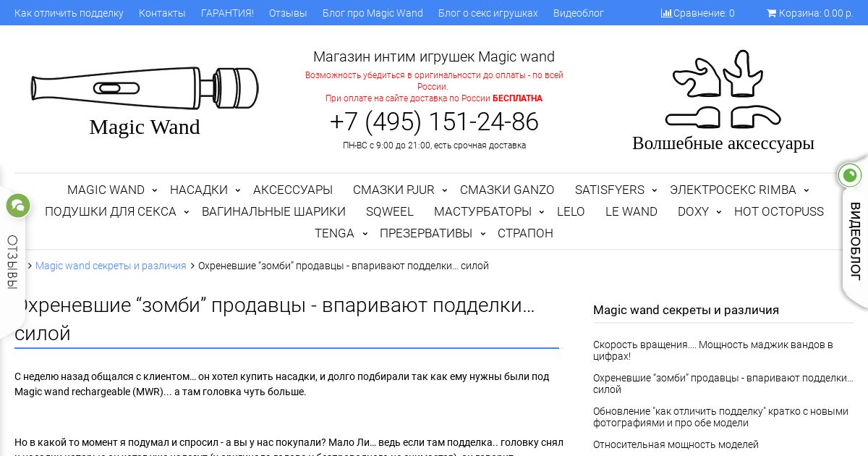Click the Сравнение: 0 link

[698, 13]
